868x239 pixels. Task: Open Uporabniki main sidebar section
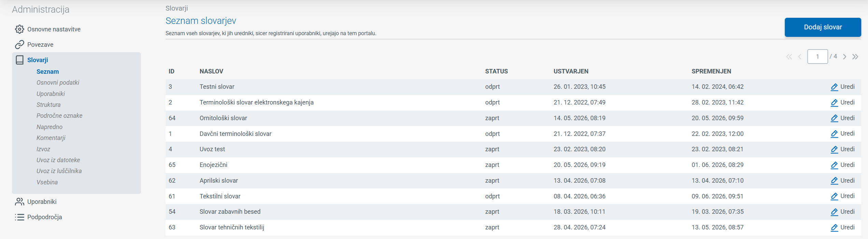coord(42,202)
